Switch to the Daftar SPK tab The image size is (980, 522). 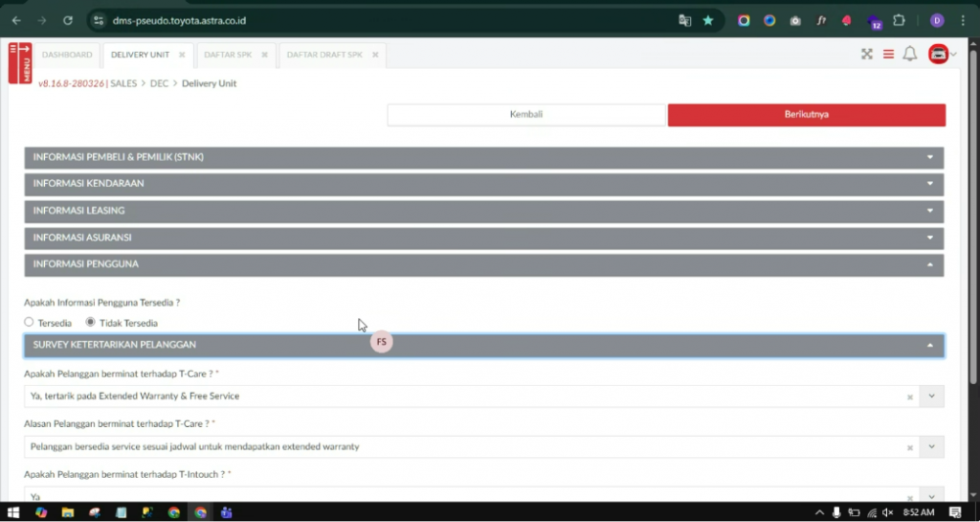(226, 55)
